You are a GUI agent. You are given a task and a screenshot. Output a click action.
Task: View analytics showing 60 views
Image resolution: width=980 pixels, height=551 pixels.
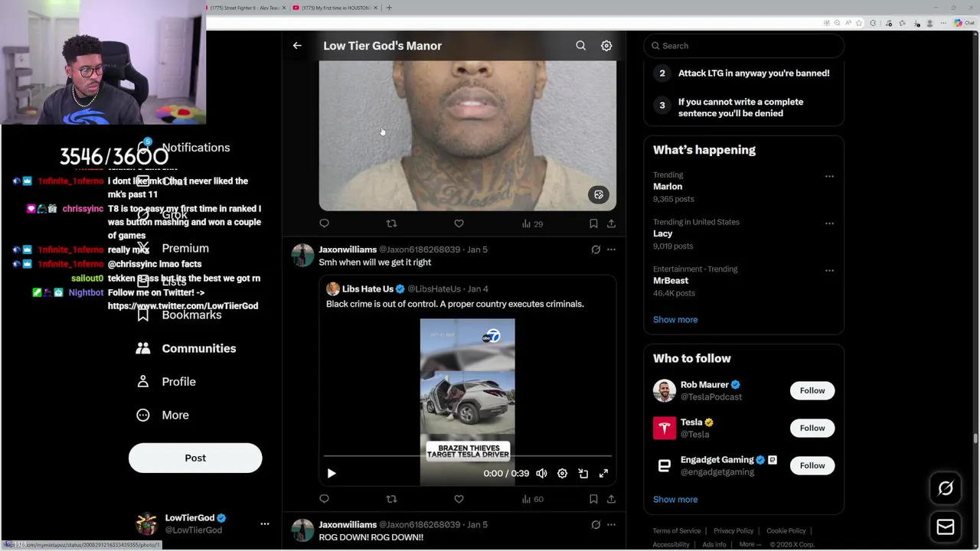click(532, 499)
